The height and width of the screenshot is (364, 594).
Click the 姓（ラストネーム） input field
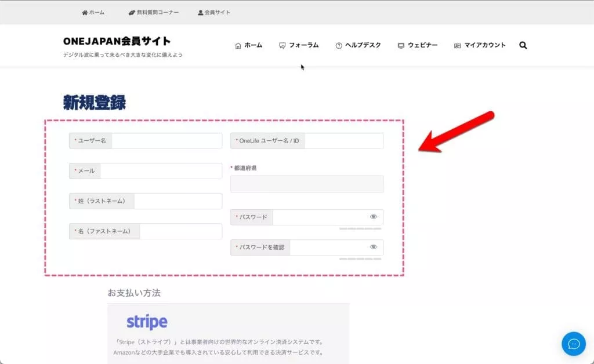point(178,201)
